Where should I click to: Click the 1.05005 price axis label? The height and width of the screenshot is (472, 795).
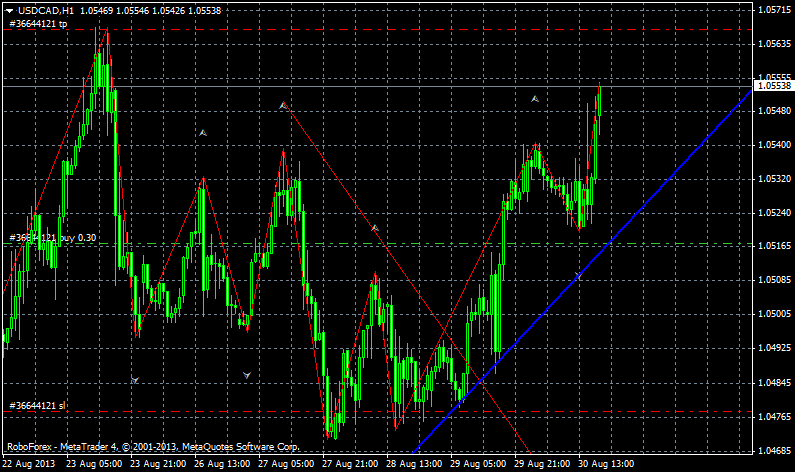774,314
